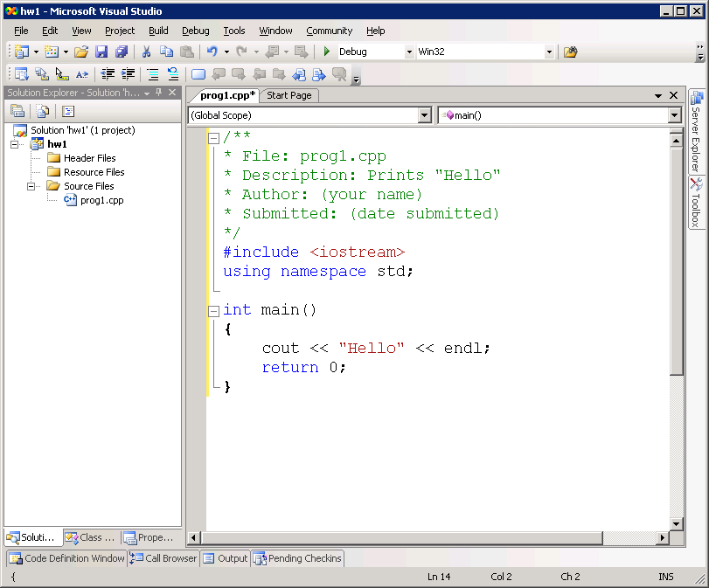Open the Community menu
The width and height of the screenshot is (709, 588).
coord(330,31)
